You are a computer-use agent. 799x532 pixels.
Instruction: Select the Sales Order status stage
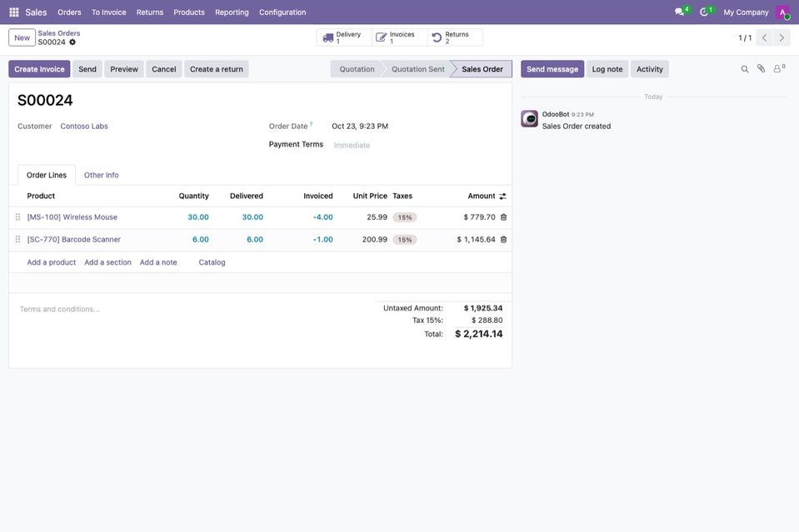coord(482,69)
